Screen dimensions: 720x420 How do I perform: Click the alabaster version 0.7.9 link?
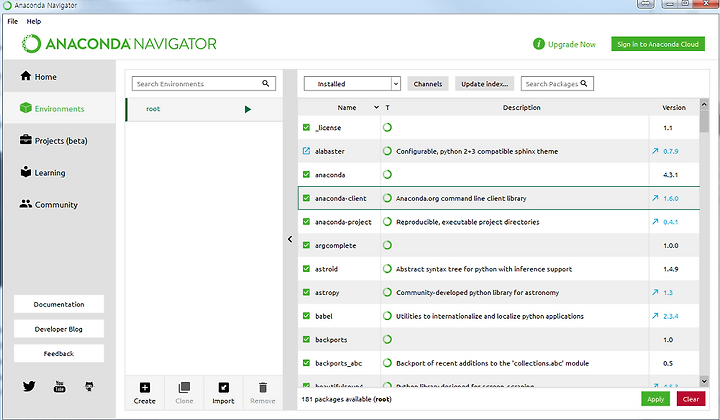point(670,151)
